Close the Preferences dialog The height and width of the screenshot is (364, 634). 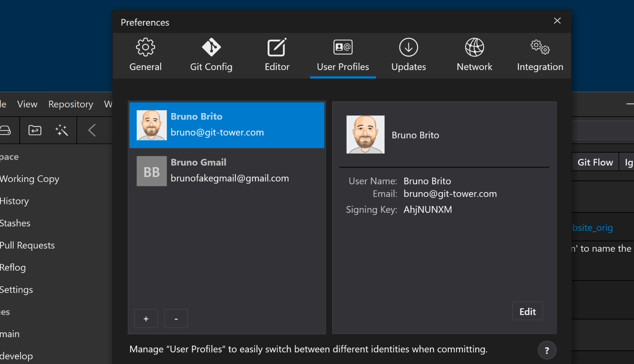pyautogui.click(x=557, y=21)
